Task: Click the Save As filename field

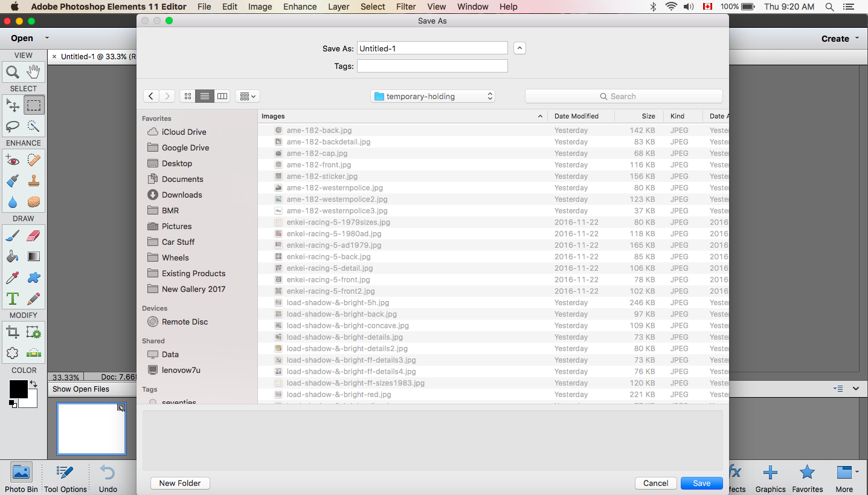Action: [432, 48]
